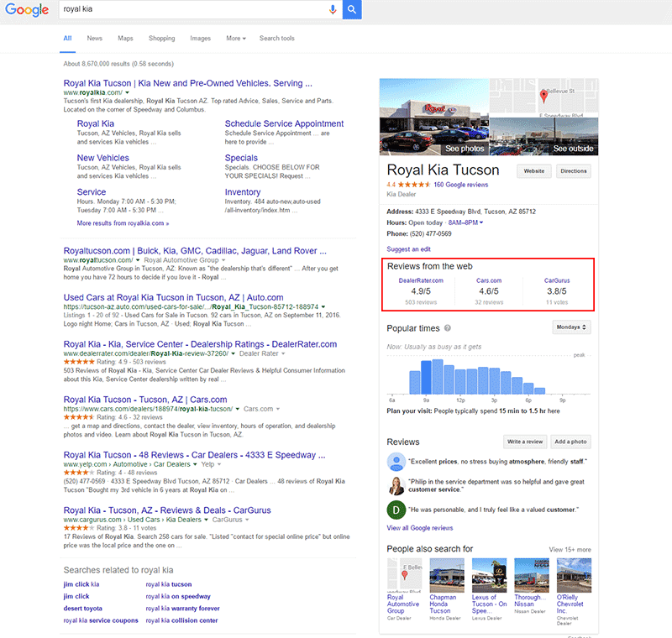Click the Directions button
Viewport: 672px width, 638px height.
click(x=574, y=171)
